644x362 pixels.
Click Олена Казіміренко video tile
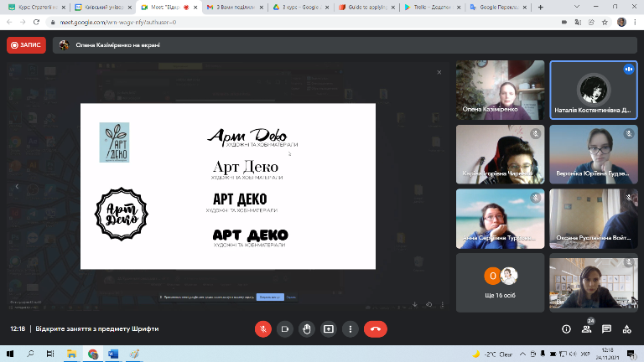click(x=501, y=90)
